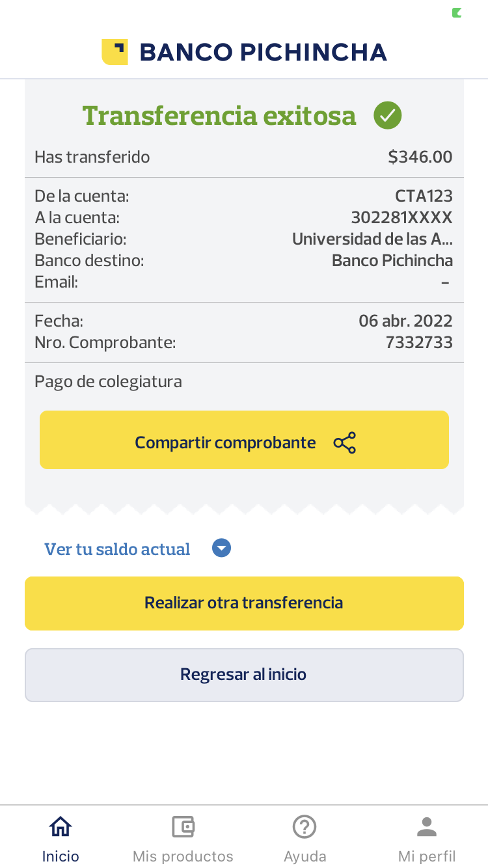Open the Mi perfil person icon
Viewport: 488px width, 868px height.
coord(427,826)
